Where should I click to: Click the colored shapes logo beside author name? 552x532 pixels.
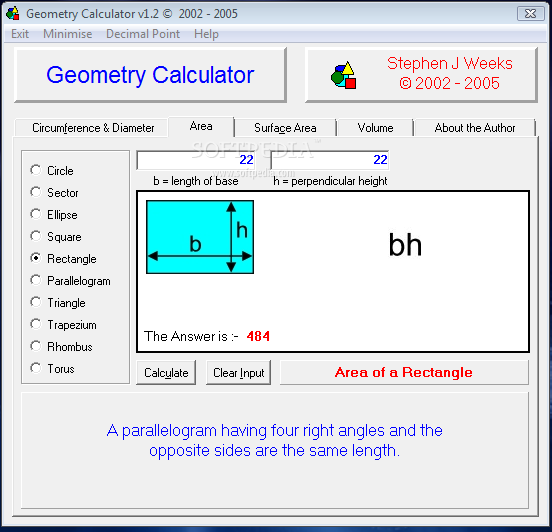(343, 75)
